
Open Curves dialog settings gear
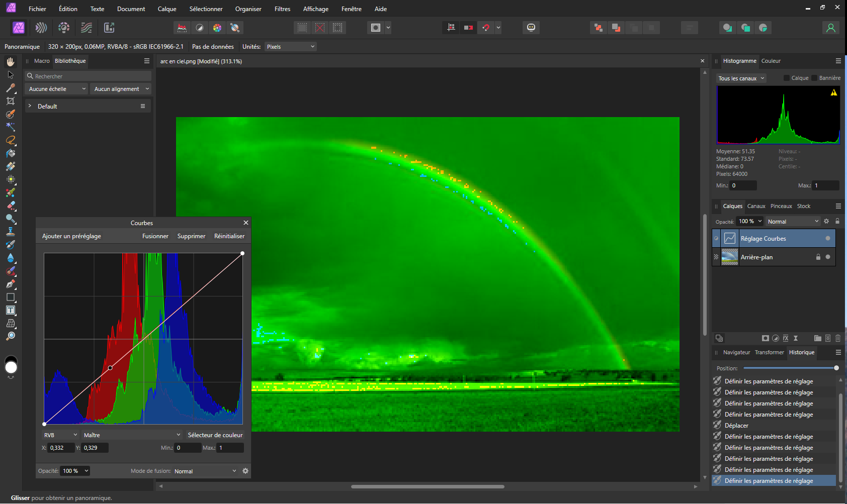pyautogui.click(x=245, y=471)
